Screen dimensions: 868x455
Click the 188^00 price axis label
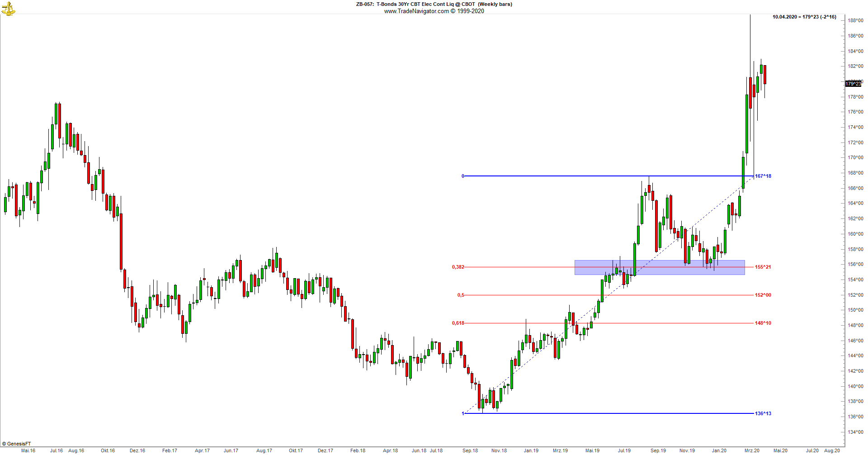point(855,20)
